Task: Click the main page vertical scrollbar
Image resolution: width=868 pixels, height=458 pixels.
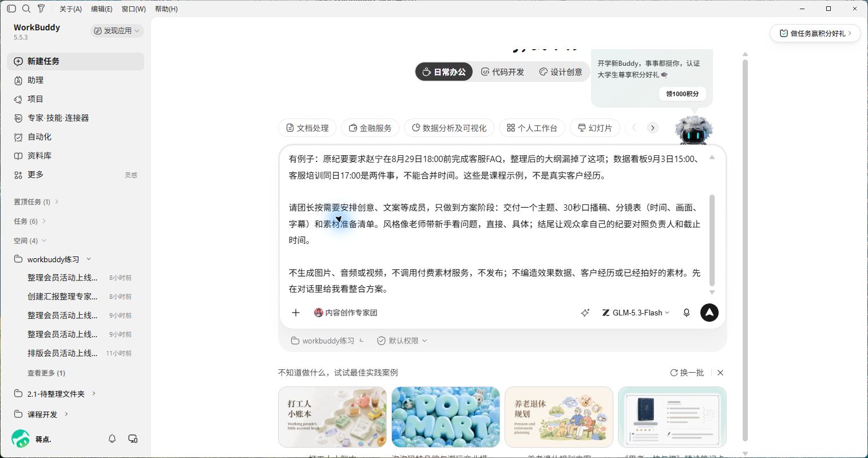Action: (745, 250)
